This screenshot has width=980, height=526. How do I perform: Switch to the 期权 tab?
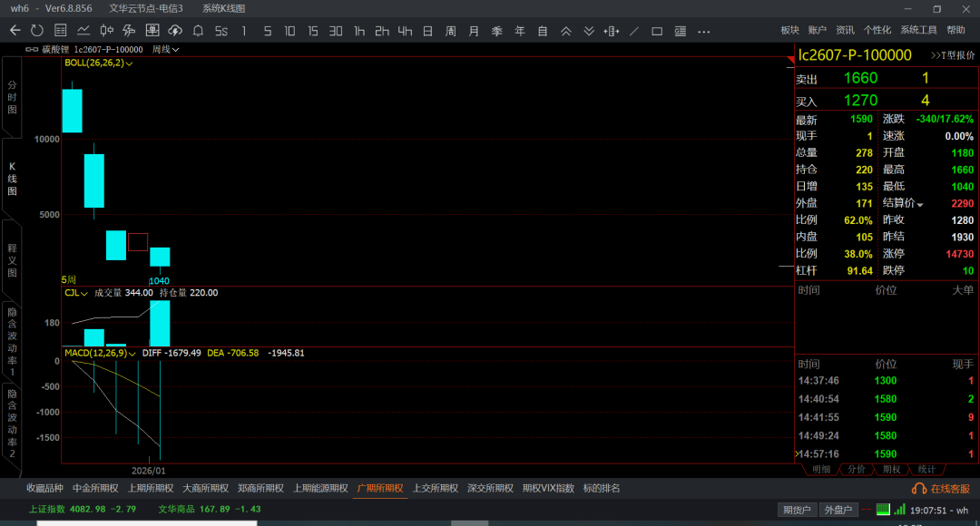pyautogui.click(x=891, y=469)
